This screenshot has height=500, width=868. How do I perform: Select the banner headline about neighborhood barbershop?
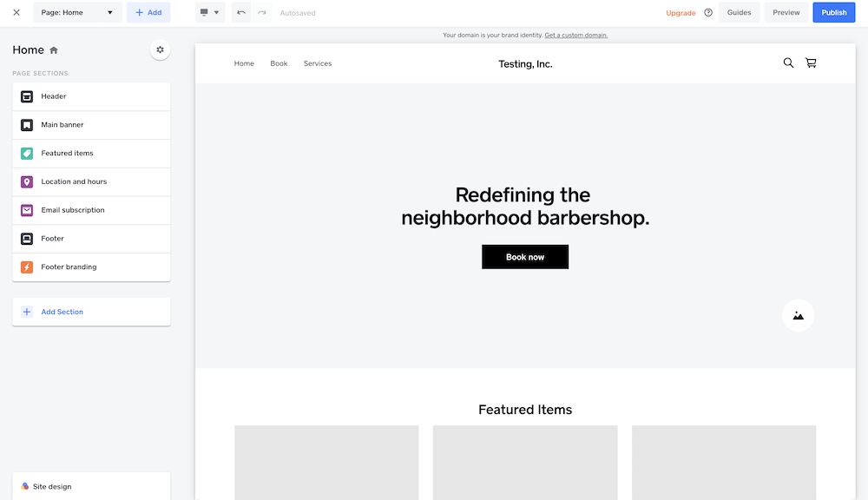click(525, 206)
